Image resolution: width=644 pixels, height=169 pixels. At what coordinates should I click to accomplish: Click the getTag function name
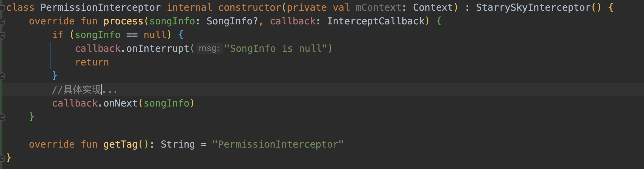(120, 144)
